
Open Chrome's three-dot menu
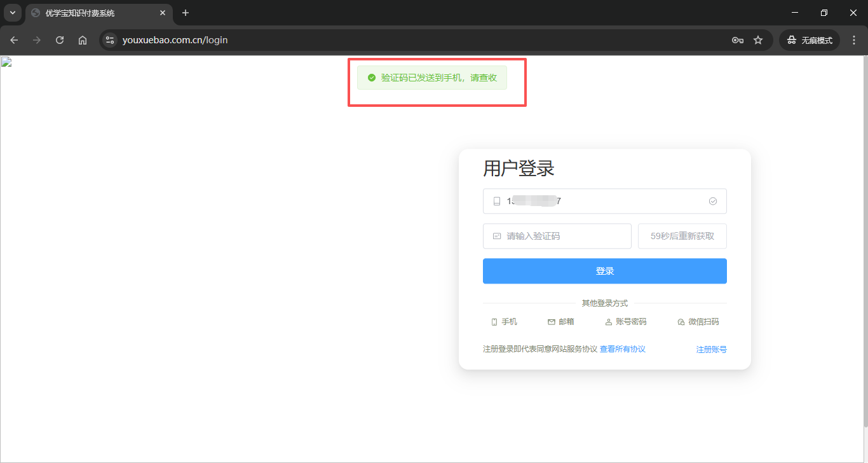[x=854, y=39]
